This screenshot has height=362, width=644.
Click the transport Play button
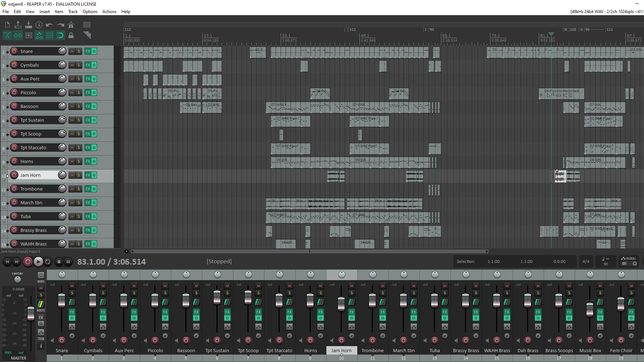click(38, 262)
